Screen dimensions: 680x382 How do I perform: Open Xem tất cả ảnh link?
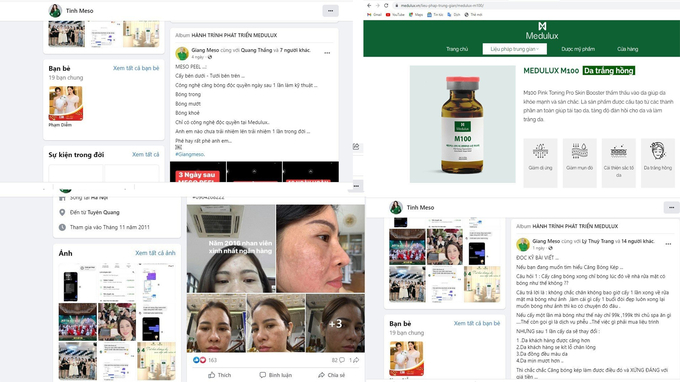point(155,253)
